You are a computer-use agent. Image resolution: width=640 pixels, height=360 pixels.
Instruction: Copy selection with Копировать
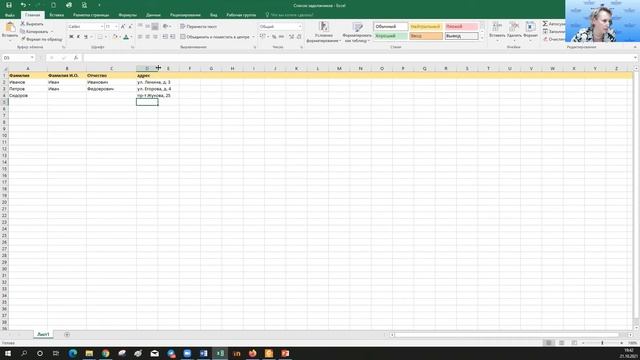35,31
